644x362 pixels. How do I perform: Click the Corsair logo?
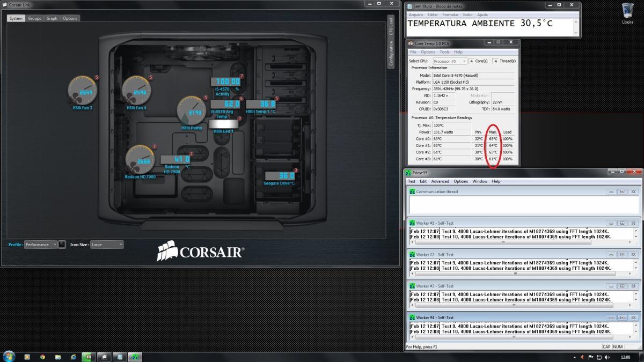[x=201, y=250]
